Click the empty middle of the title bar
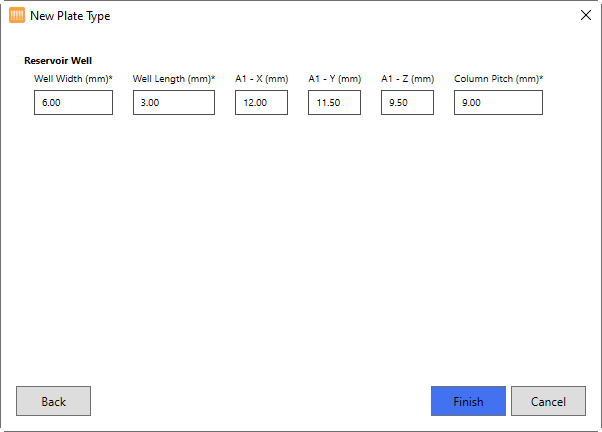This screenshot has height=432, width=602. click(330, 16)
